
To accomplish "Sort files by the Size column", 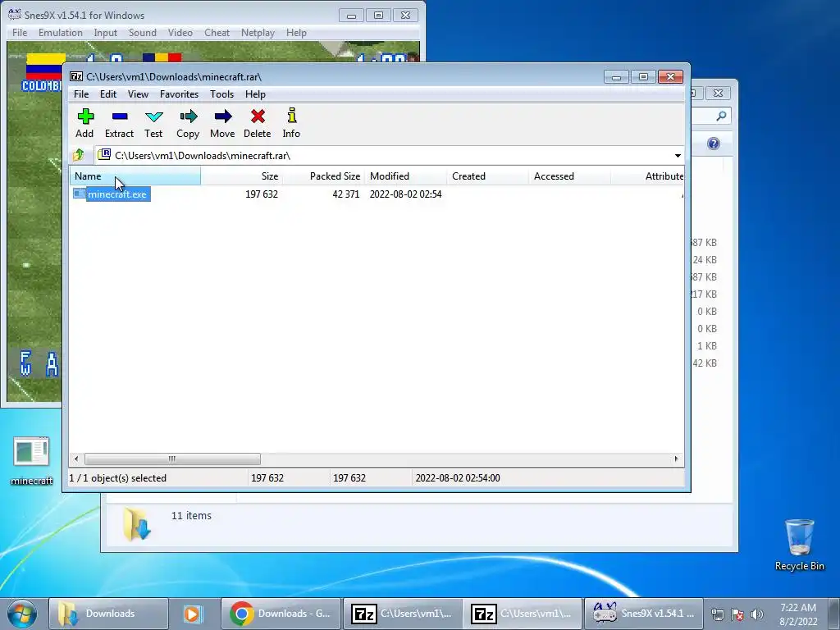I will (x=242, y=176).
